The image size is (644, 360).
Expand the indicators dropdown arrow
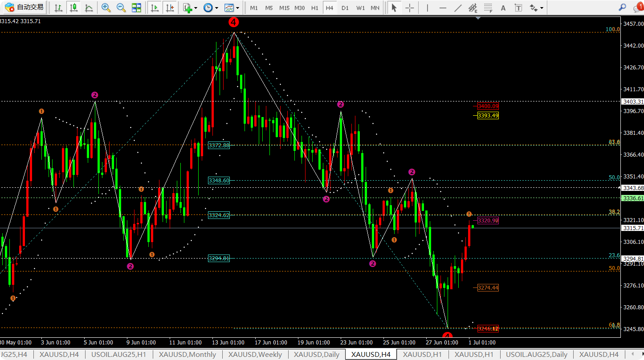(x=196, y=8)
